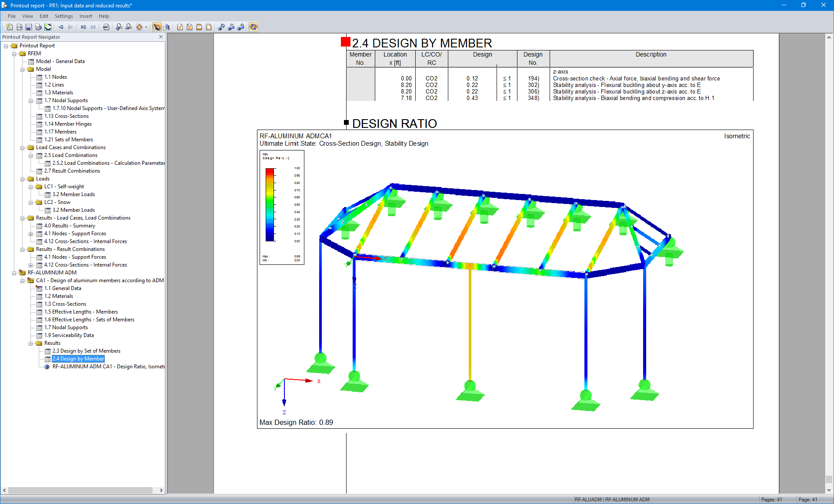Click eye icon for Design Ratio Isometric graphic
834x504 pixels.
coord(47,367)
